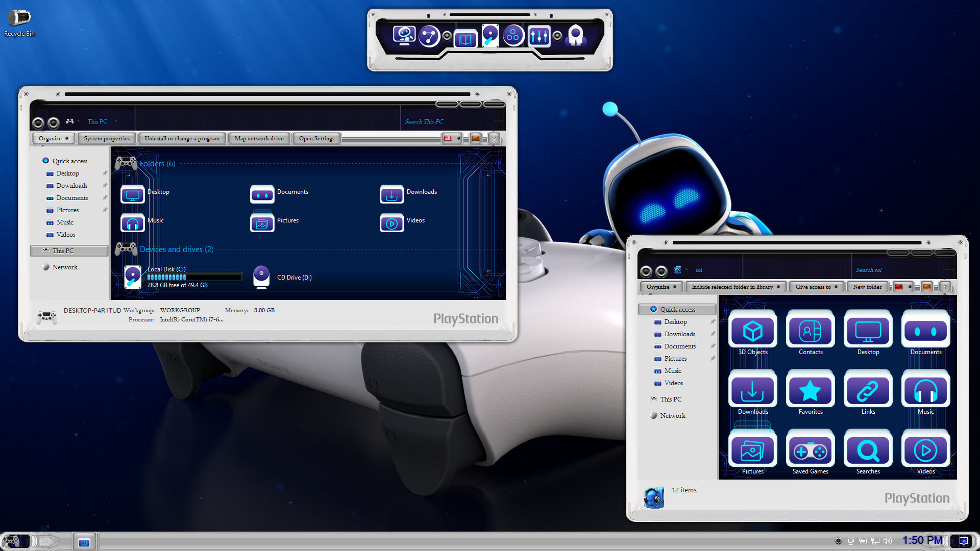Click Uninstall or change a program
The height and width of the screenshot is (551, 980).
tap(182, 138)
